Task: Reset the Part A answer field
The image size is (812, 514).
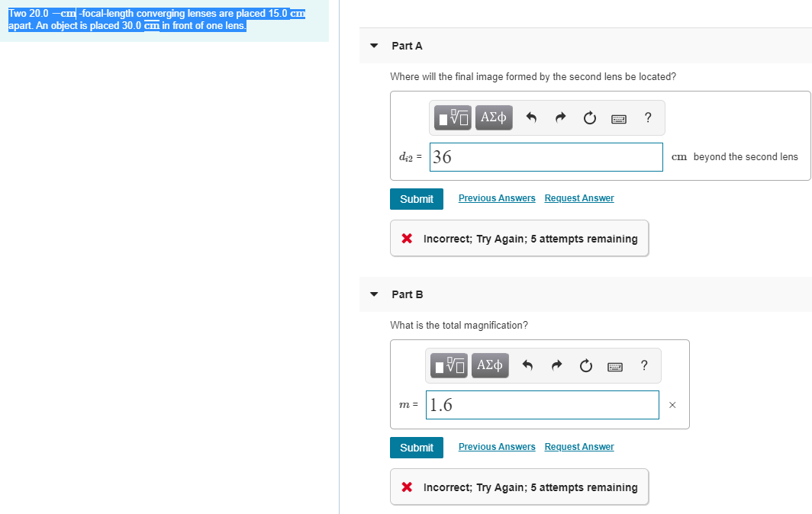Action: (589, 117)
